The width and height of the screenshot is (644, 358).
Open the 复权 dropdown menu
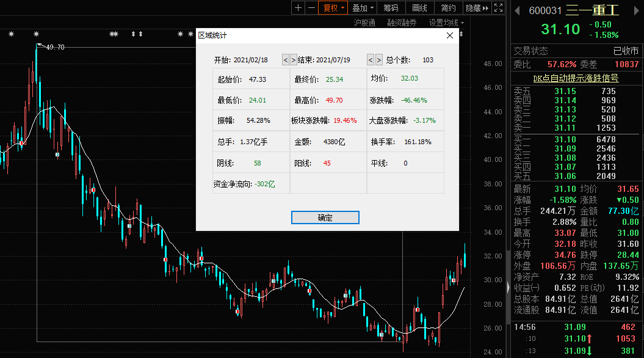click(x=344, y=8)
